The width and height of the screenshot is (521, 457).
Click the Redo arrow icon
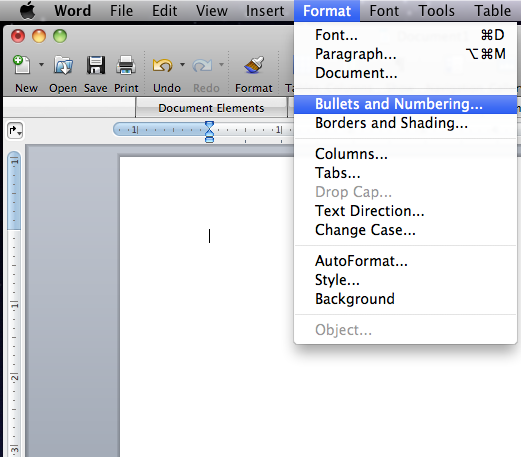point(202,65)
